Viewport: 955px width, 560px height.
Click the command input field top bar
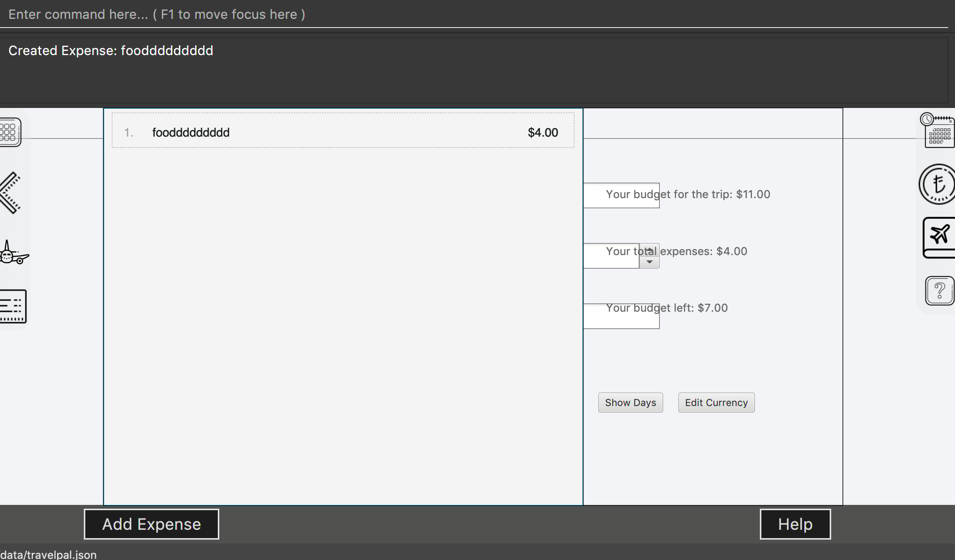coord(477,13)
